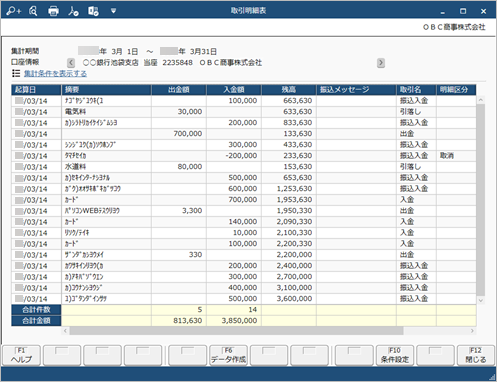Screen dimensions: 497x382
Task: Select the ﾊﾟｿｺﾝWEBﾃｽｸﾘﾖｳ row
Action: coord(244,211)
